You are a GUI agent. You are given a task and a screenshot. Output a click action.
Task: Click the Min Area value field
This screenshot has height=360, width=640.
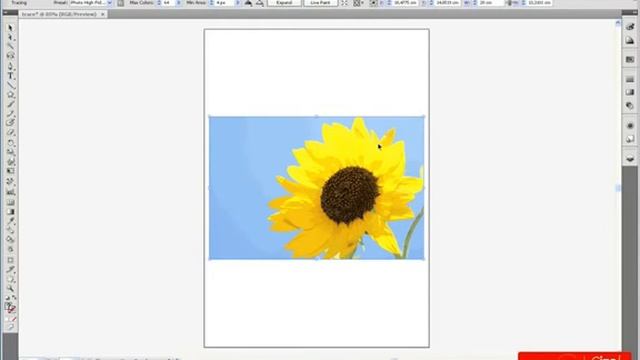click(x=225, y=3)
